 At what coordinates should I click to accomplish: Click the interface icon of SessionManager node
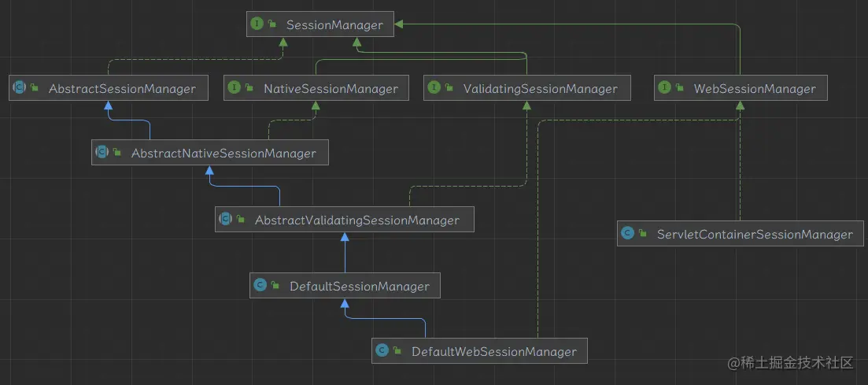point(257,24)
